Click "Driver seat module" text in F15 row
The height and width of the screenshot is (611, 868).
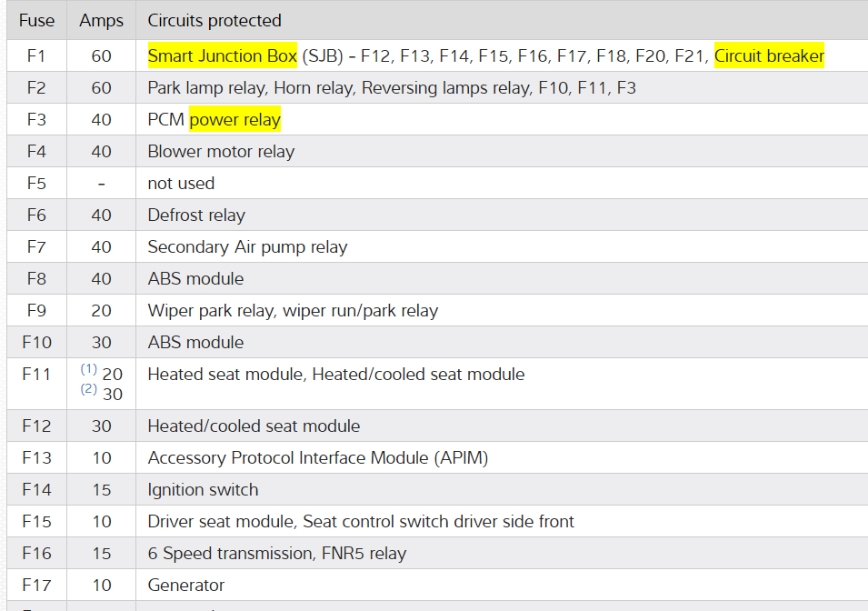220,522
